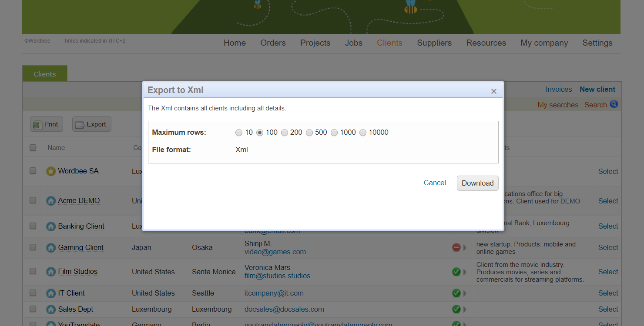Click the green checkmark for Sales Dept
Image resolution: width=644 pixels, height=326 pixels.
pos(456,309)
